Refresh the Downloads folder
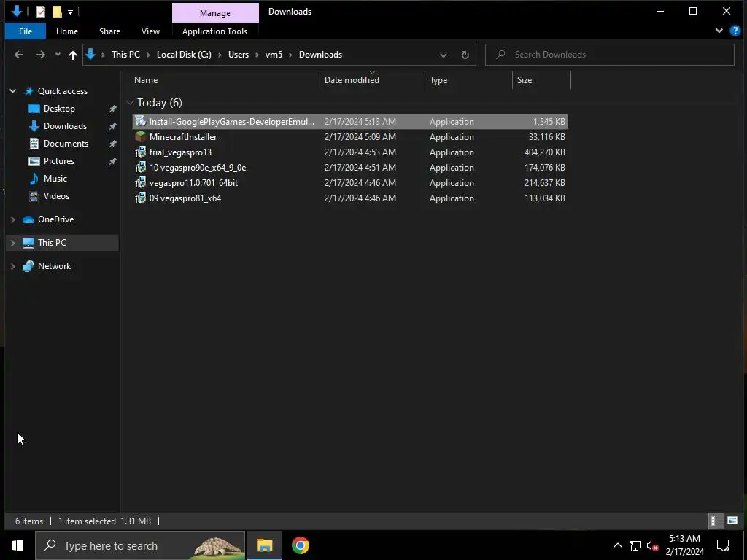 465,55
